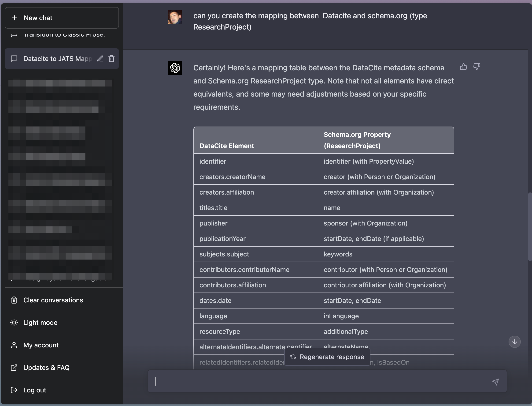Click the 'resourceType' cell
Screen dimensions: 532x406
(256, 331)
